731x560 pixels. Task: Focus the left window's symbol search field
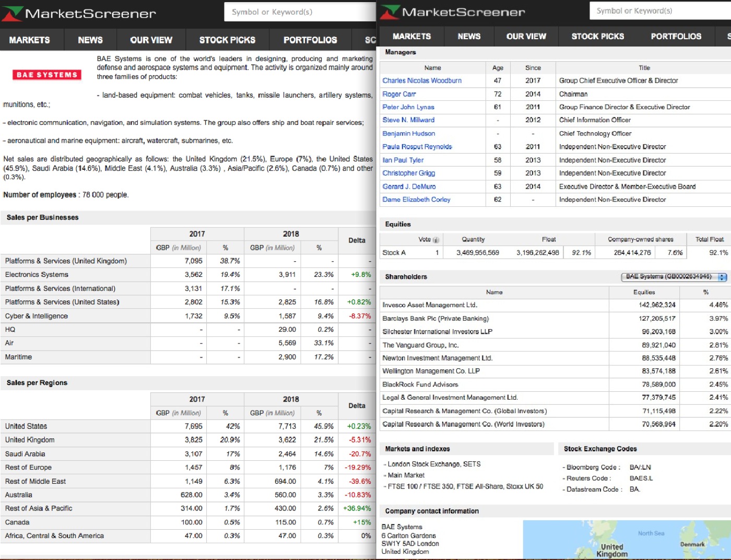300,12
